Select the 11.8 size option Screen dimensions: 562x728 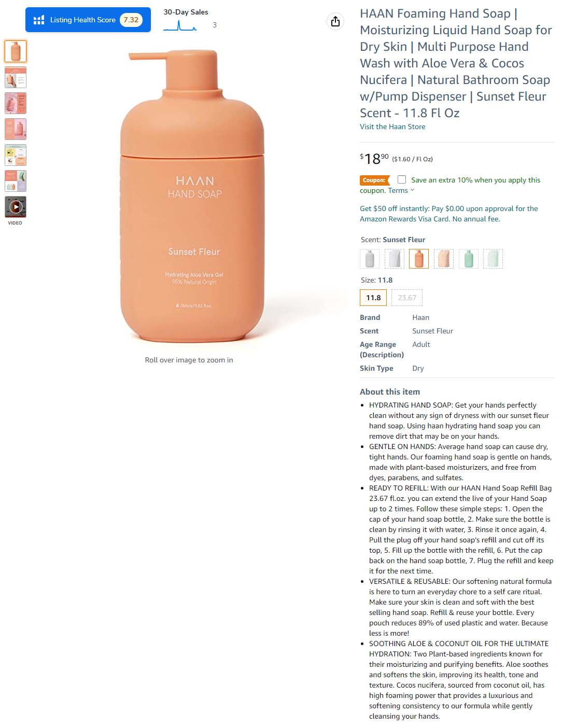373,298
